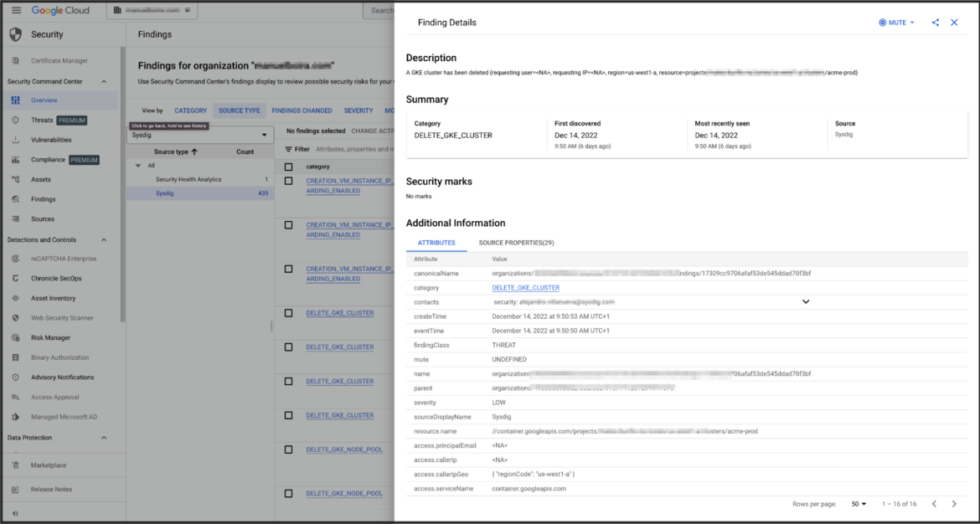The image size is (980, 524).
Task: Click the Sources sidebar icon
Action: click(x=16, y=219)
